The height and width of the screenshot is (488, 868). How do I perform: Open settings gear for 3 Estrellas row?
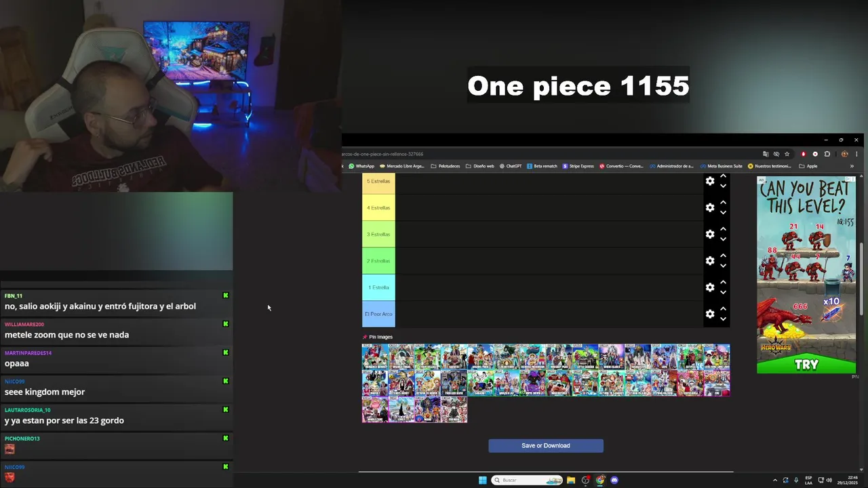[710, 234]
